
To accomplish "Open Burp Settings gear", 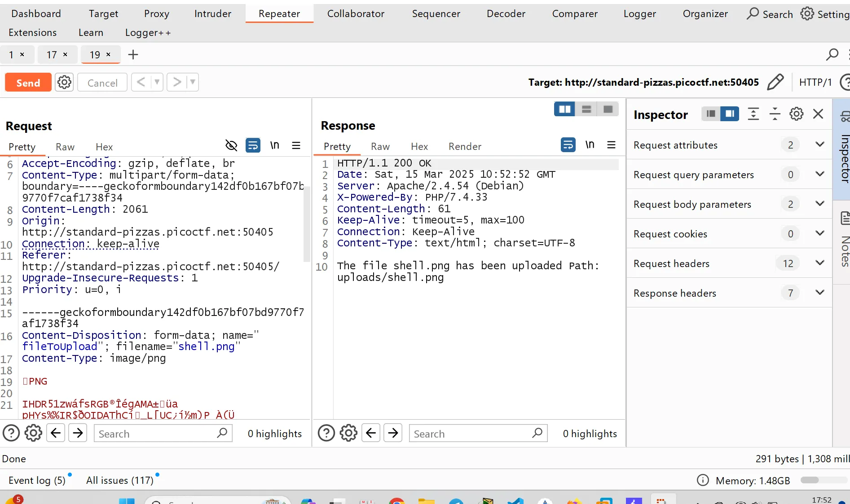I will click(x=825, y=14).
